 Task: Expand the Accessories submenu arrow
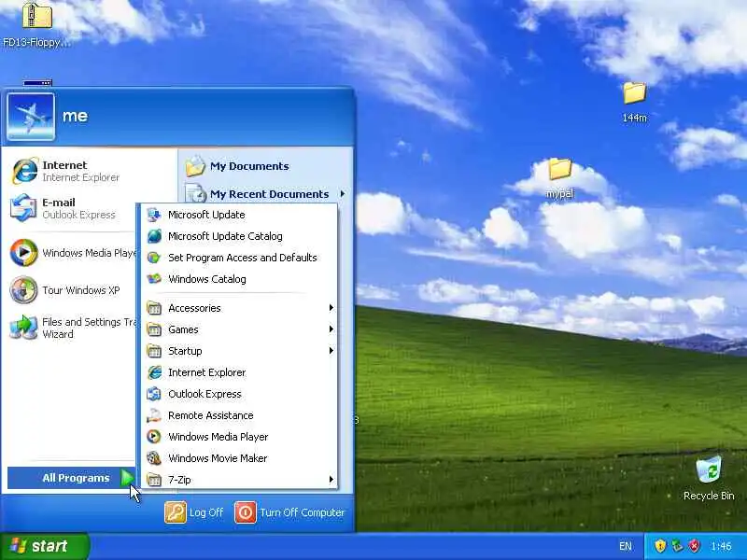[x=331, y=308]
